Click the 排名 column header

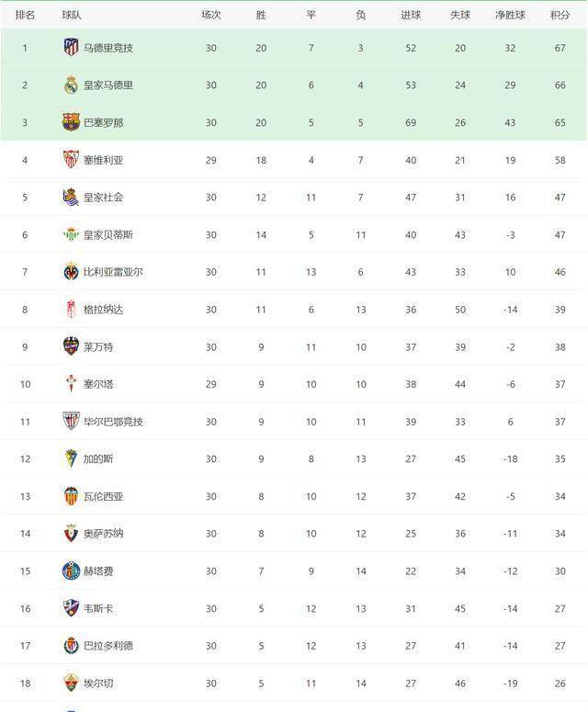tap(26, 16)
